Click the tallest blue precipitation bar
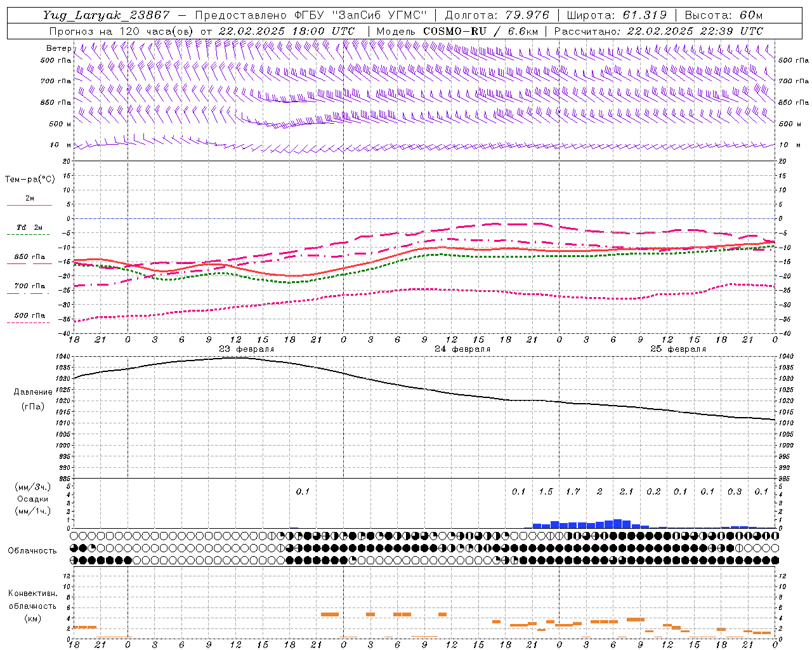Screen dimensions: 812x650 [x=617, y=524]
